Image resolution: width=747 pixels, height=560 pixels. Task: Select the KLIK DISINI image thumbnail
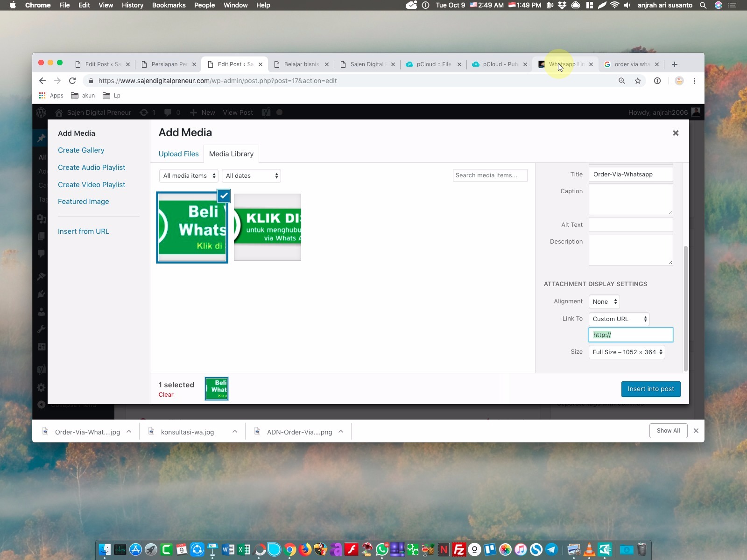pos(268,227)
